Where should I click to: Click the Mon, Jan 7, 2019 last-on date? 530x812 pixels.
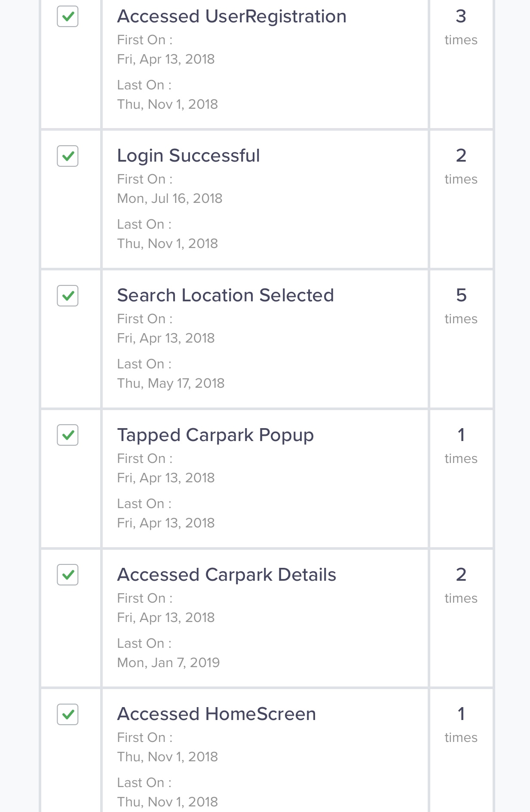pyautogui.click(x=168, y=663)
